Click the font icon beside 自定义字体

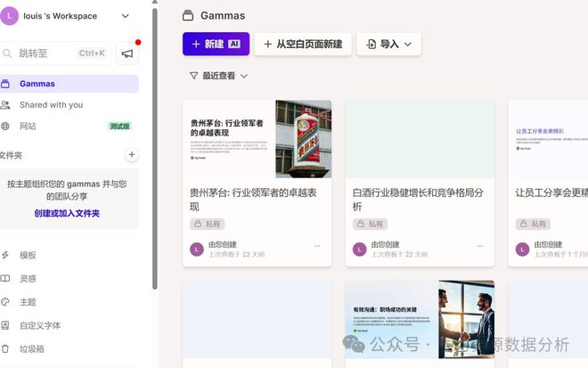coord(4,325)
